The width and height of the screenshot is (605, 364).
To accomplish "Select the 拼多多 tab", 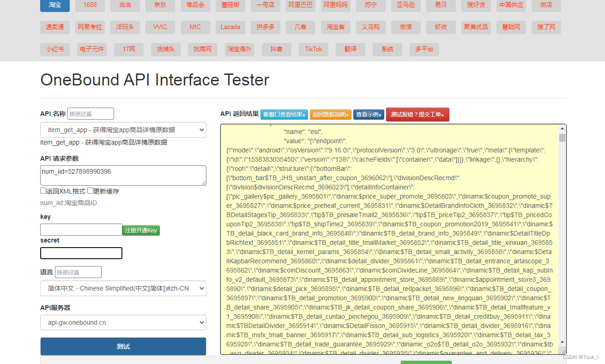I will (x=266, y=27).
